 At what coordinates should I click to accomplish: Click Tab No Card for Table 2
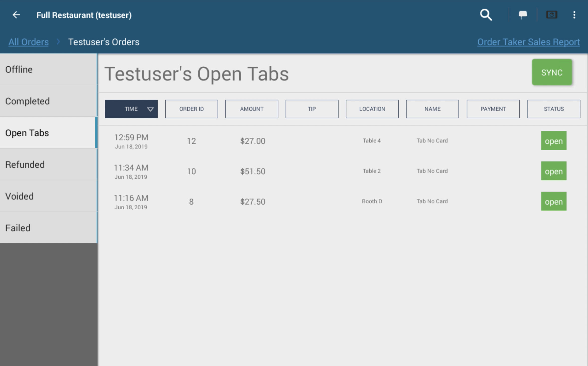pos(432,171)
